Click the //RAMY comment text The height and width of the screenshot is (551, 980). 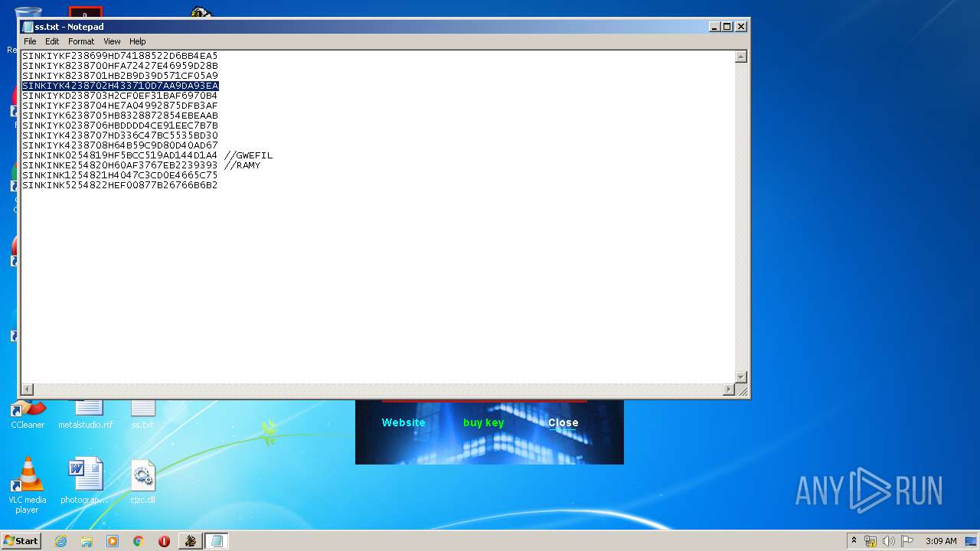(x=242, y=165)
